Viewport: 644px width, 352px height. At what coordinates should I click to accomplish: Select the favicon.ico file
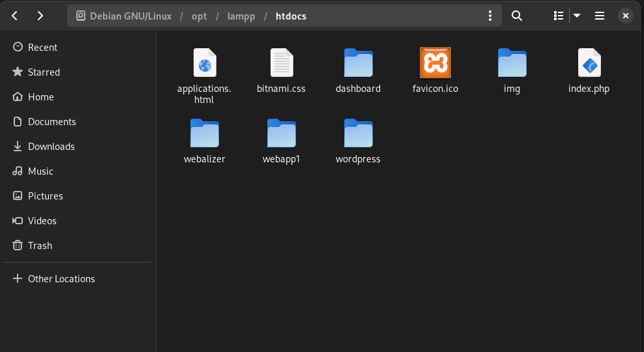point(435,63)
